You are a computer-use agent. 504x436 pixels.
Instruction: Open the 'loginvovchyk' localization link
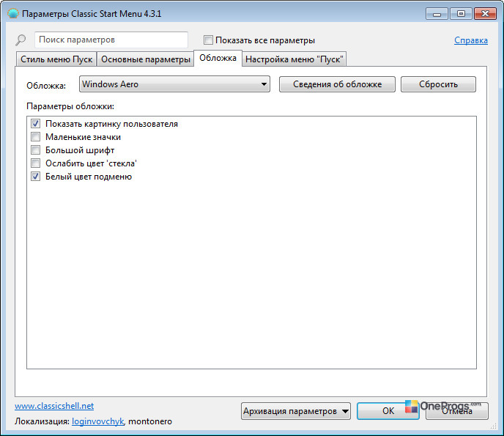click(97, 421)
